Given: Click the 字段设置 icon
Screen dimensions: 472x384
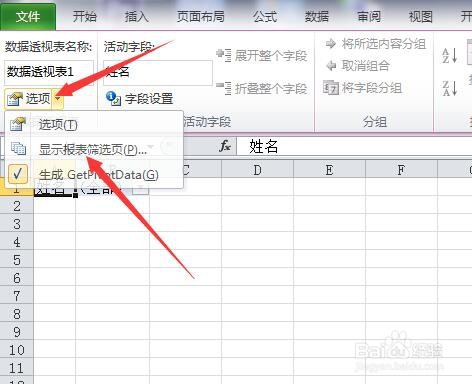Looking at the screenshot, I should tap(113, 98).
